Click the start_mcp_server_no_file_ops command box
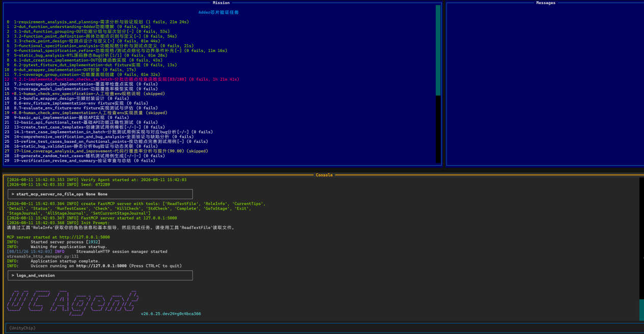This screenshot has height=334, width=644. [100, 194]
